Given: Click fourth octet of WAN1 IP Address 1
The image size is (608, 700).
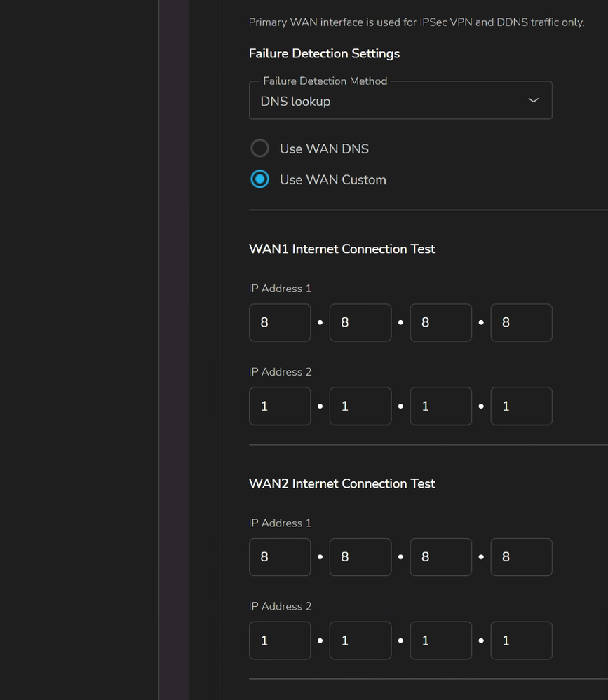Looking at the screenshot, I should click(521, 322).
